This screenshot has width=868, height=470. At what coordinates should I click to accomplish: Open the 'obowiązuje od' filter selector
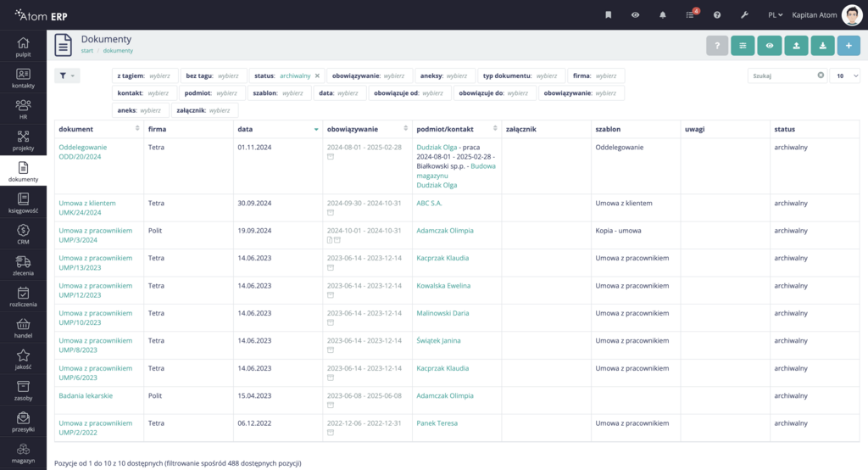click(409, 93)
